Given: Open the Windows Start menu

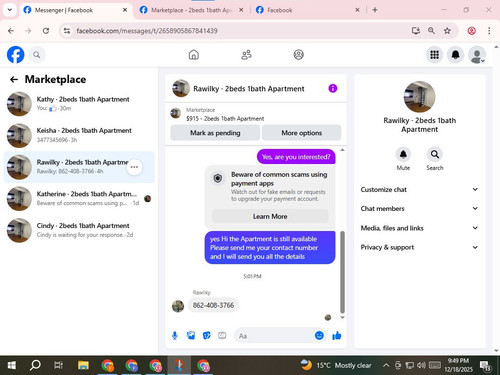Looking at the screenshot, I should [12, 365].
